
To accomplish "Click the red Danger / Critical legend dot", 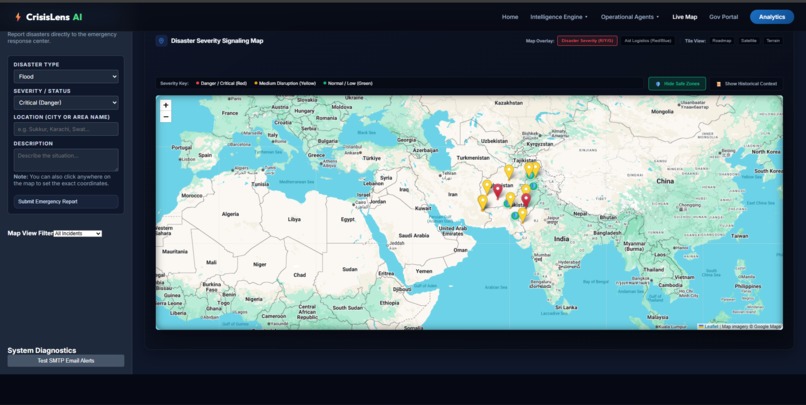I will tap(197, 83).
